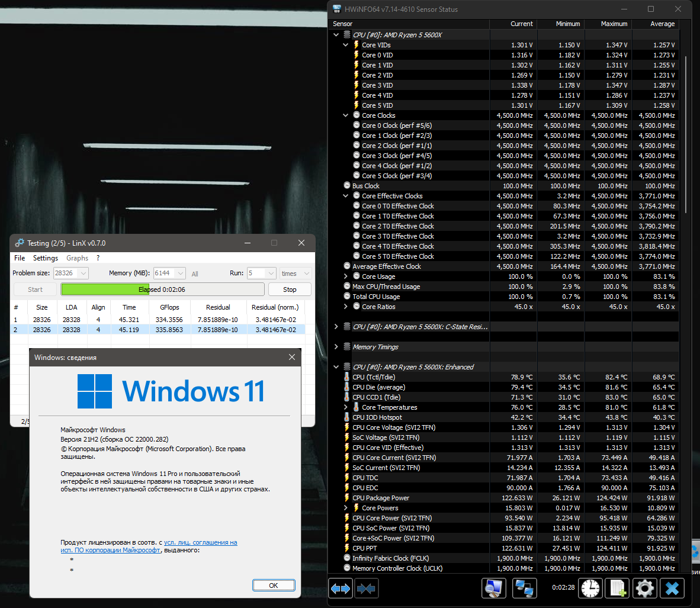700x608 pixels.
Task: Click the Infinity Fabric Clock icon
Action: tap(347, 558)
